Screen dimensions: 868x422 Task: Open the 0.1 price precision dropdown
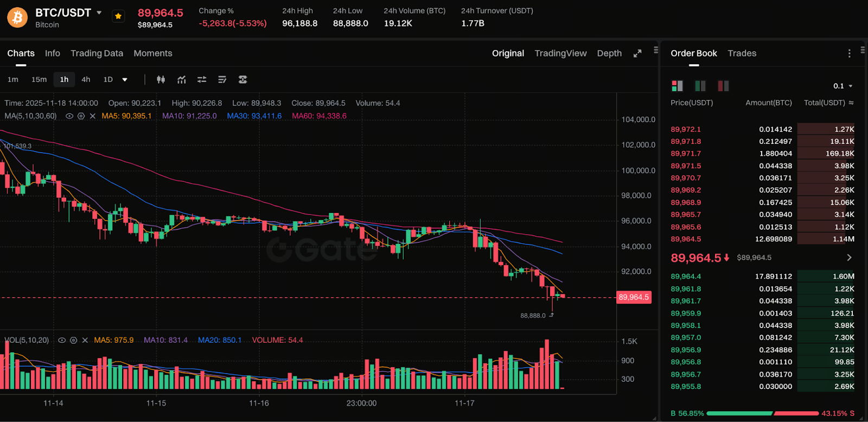843,86
